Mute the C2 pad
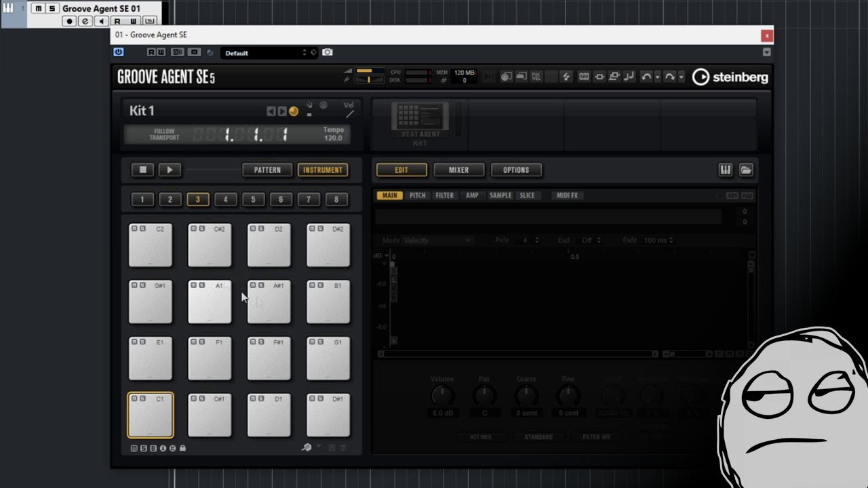 pyautogui.click(x=134, y=228)
